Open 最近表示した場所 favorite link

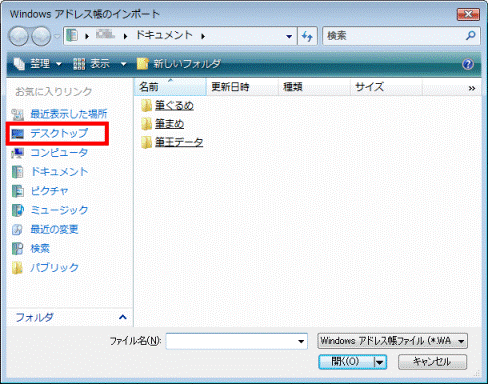tap(69, 114)
